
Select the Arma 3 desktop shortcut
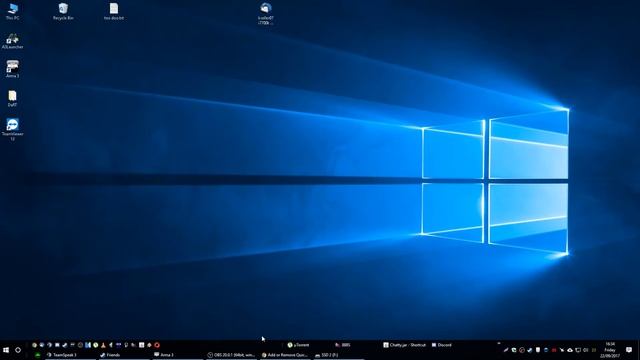click(x=13, y=69)
